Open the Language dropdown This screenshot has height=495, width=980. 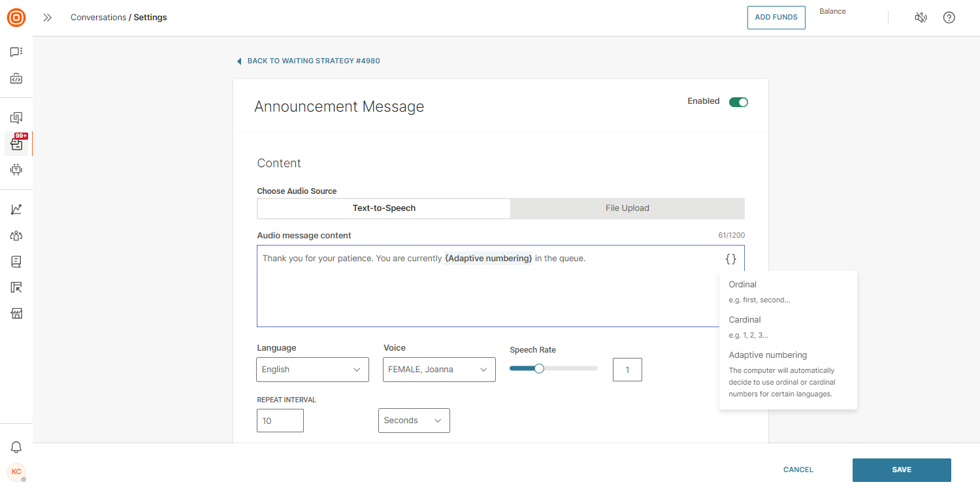312,370
